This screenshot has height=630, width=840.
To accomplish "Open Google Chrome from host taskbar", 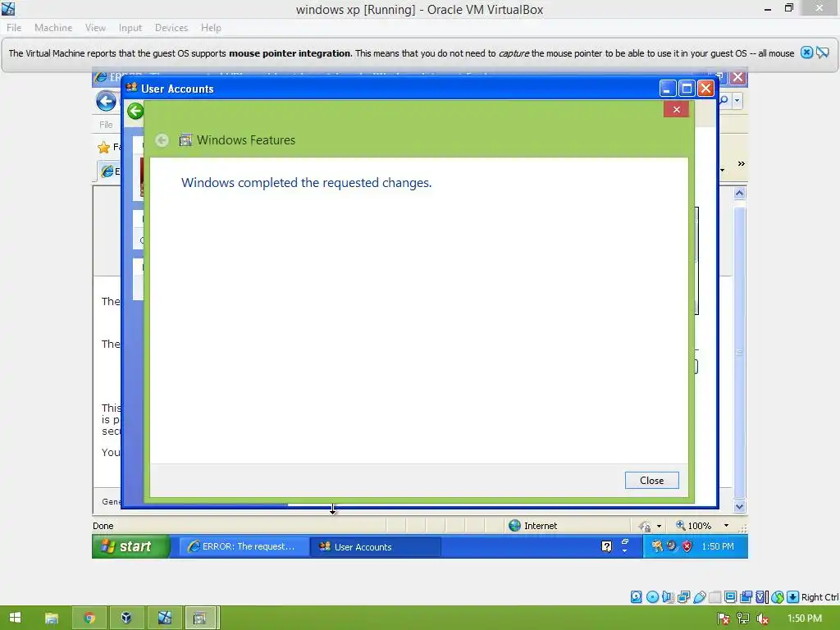I will 89,619.
